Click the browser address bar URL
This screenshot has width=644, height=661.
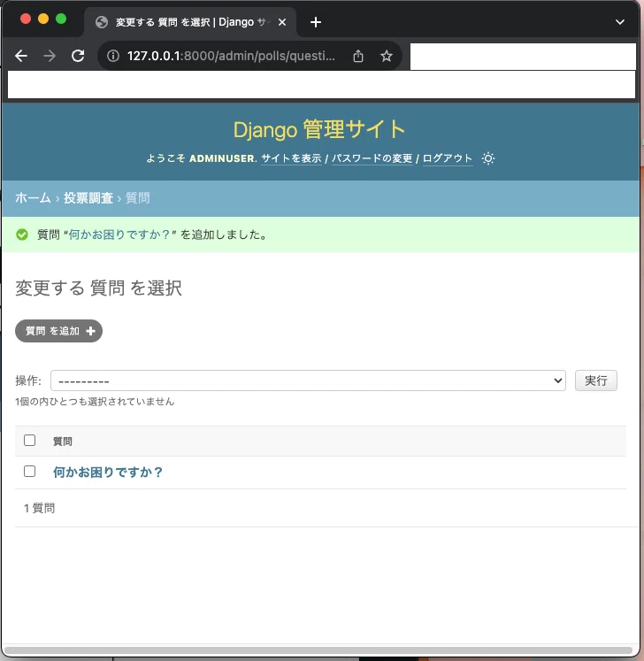(x=231, y=56)
